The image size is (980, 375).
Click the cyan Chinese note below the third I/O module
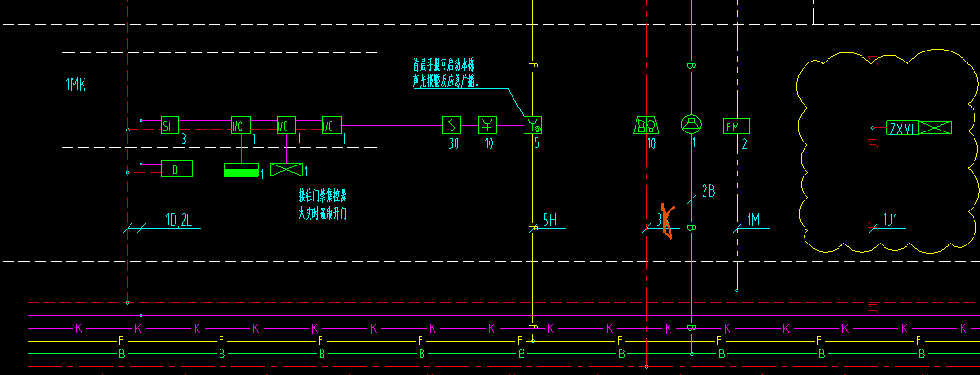point(322,204)
